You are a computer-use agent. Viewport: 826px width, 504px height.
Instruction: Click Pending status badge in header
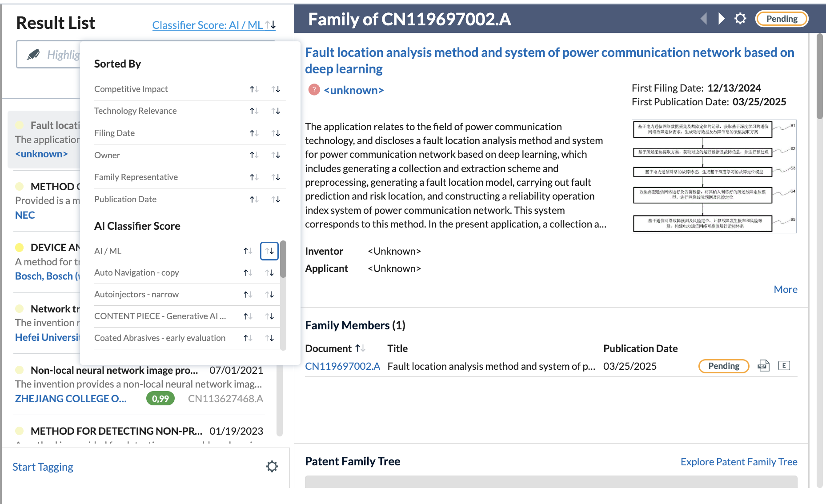point(782,19)
